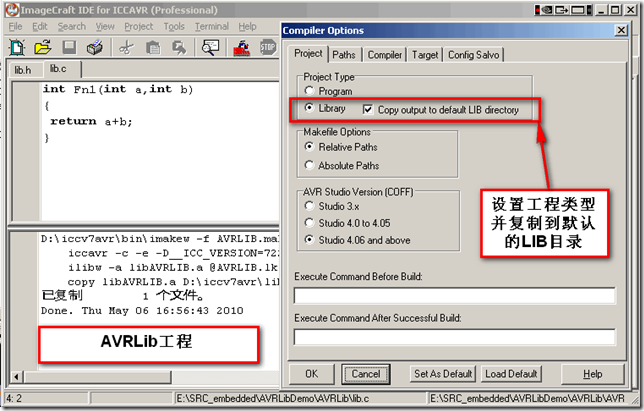Image resolution: width=644 pixels, height=411 pixels.
Task: Close the Compiler Options dialog
Action: tap(621, 30)
